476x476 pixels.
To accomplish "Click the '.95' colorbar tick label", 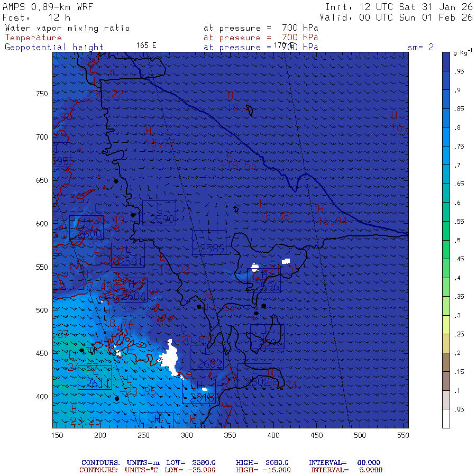I will pyautogui.click(x=459, y=71).
